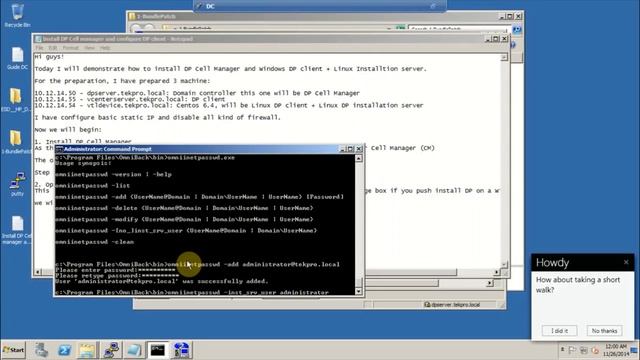Screen dimensions: 640x360
Task: Click the network tray icon
Action: pos(584,350)
